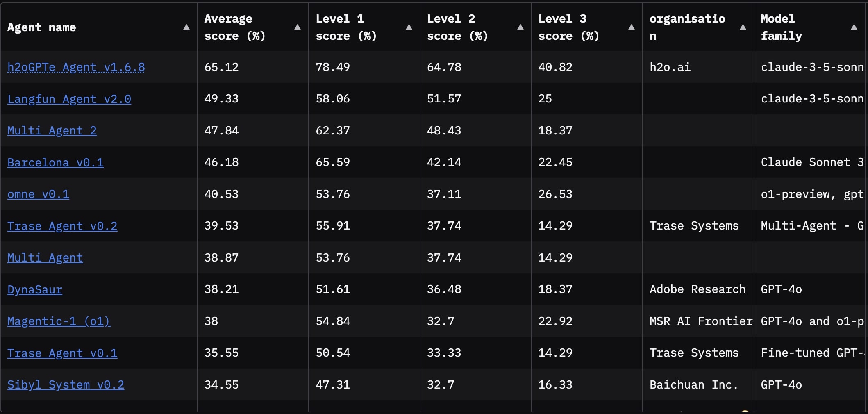Sort by Average score column arrow
Screen dimensions: 868x414
click(x=298, y=27)
